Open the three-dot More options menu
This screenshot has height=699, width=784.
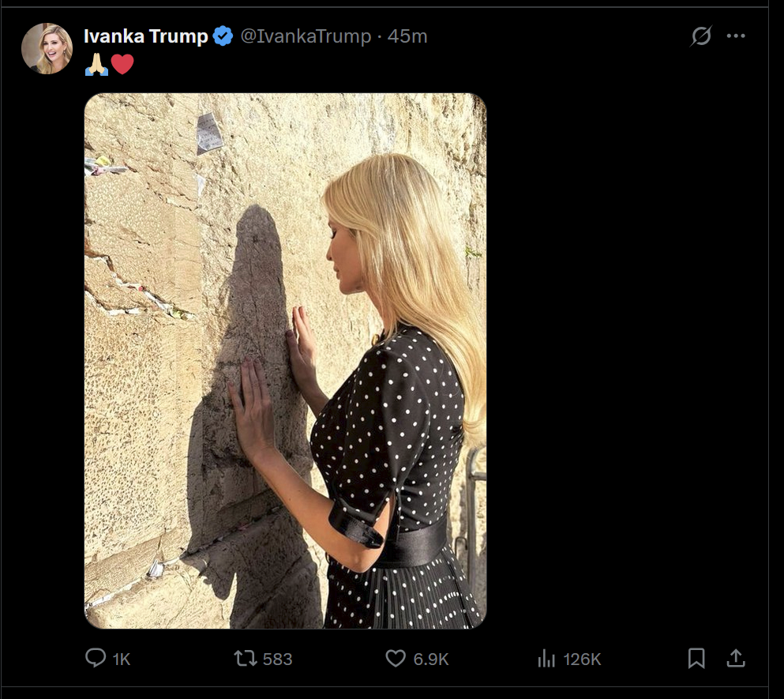tap(736, 36)
